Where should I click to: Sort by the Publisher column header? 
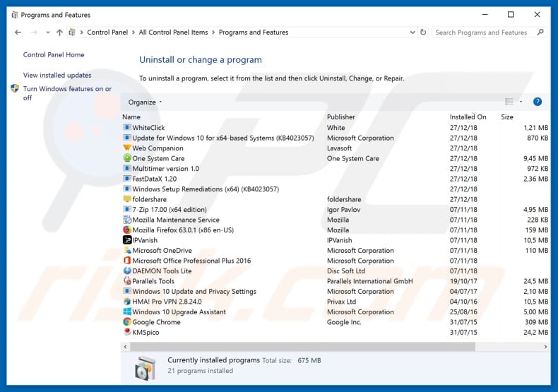click(341, 117)
